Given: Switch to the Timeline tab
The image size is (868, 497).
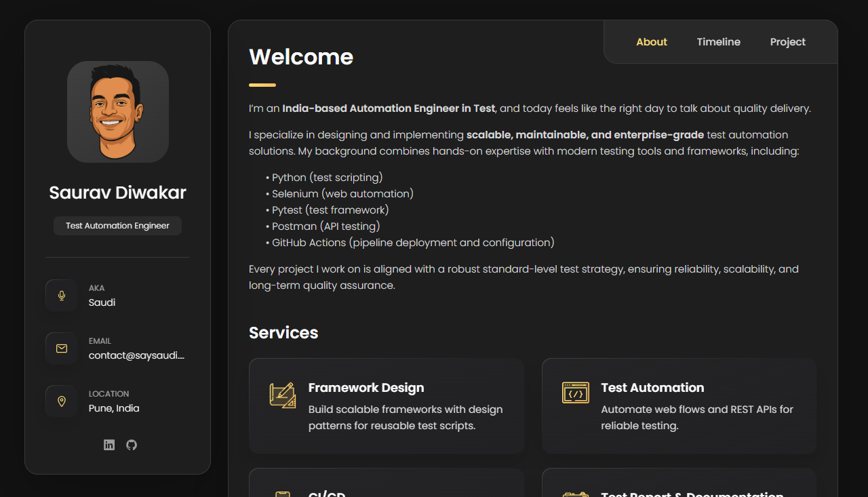Looking at the screenshot, I should pos(718,41).
